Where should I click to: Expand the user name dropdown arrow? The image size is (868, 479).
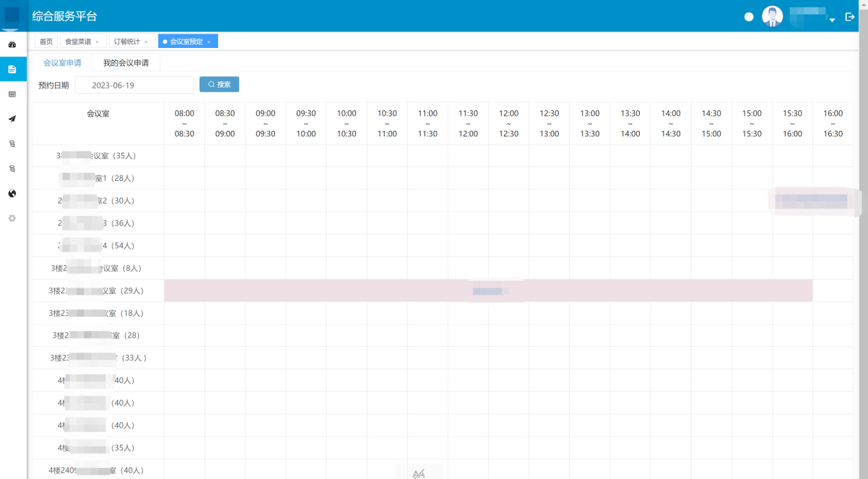click(x=832, y=21)
